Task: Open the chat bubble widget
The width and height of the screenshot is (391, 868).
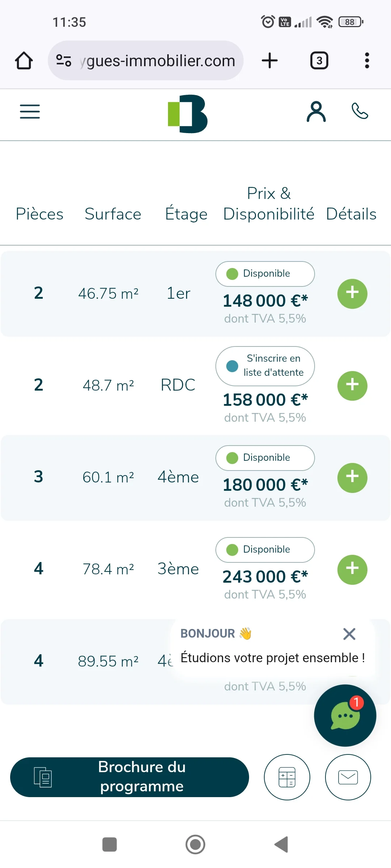Action: point(345,715)
